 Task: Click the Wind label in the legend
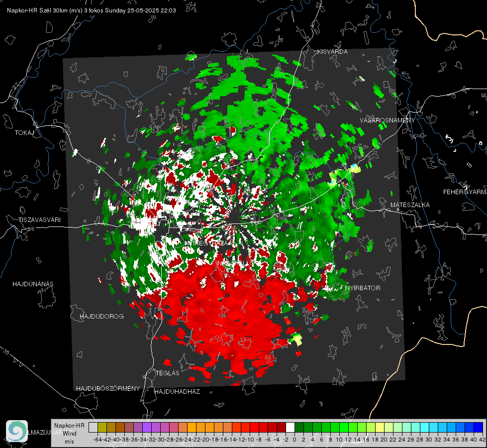click(x=70, y=434)
